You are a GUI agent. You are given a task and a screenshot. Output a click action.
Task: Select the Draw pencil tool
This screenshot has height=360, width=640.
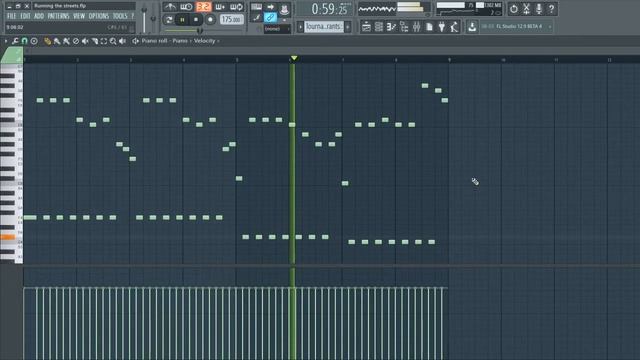47,41
